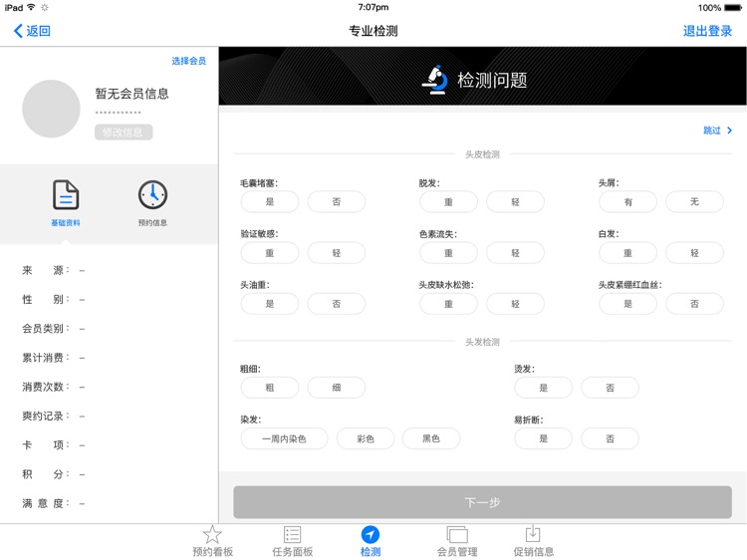Open the 预约信息 clock icon
This screenshot has height=560, width=747.
coord(152,194)
